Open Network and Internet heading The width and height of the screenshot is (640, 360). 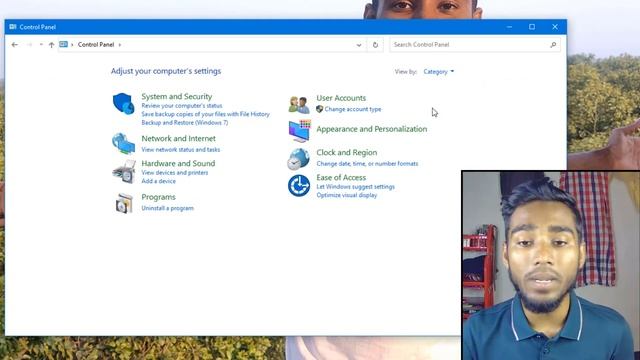178,138
